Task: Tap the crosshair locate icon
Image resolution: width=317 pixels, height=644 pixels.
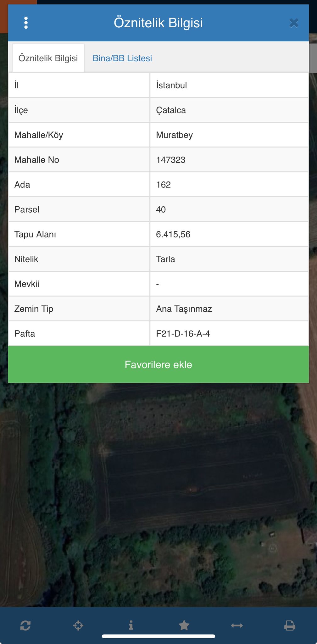Action: click(x=78, y=625)
